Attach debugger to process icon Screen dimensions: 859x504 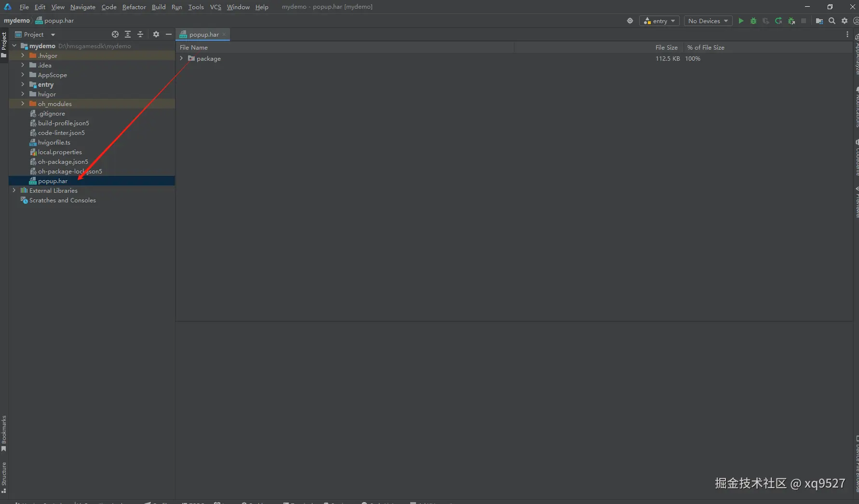coord(791,21)
